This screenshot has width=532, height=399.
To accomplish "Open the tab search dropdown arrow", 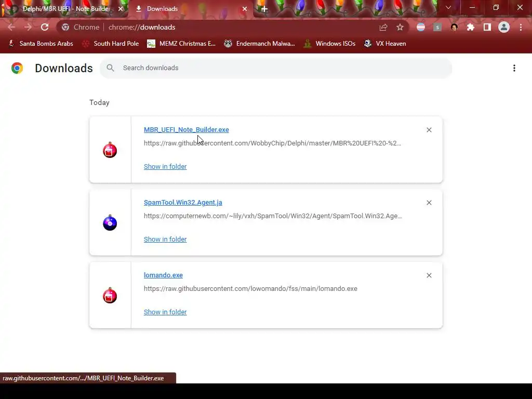I will click(x=448, y=7).
